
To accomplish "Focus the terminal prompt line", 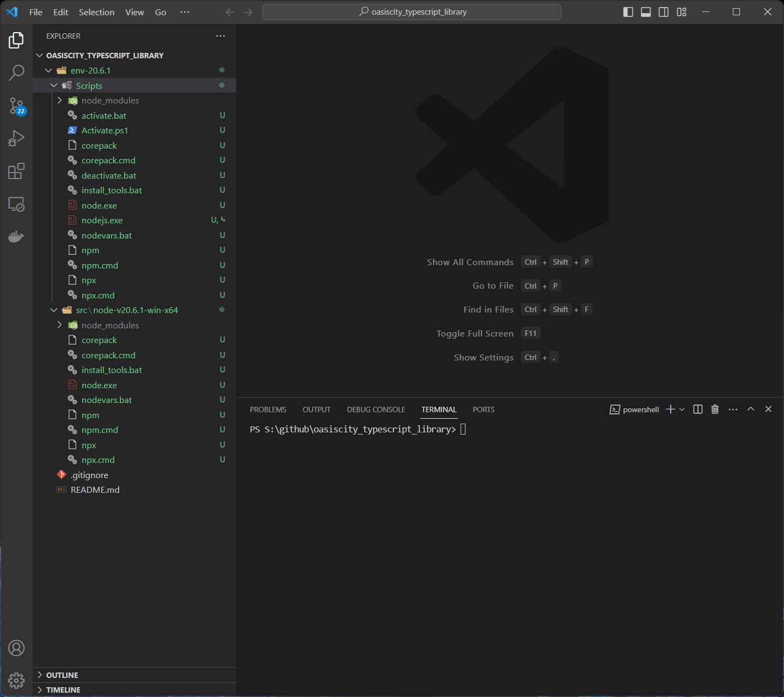I will (x=358, y=429).
